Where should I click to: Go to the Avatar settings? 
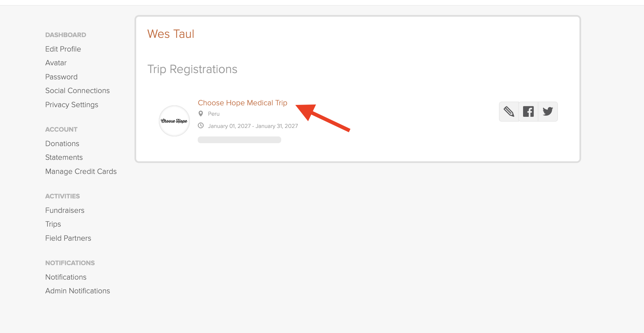coord(56,63)
